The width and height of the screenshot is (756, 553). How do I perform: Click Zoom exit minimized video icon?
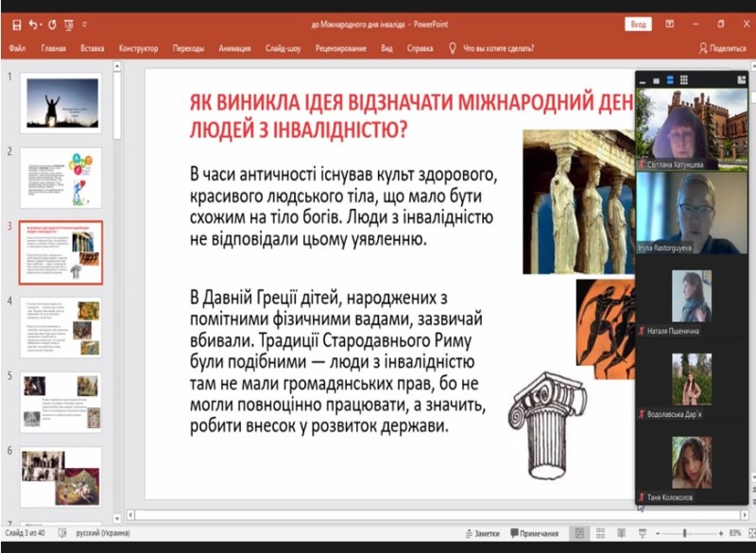[742, 80]
